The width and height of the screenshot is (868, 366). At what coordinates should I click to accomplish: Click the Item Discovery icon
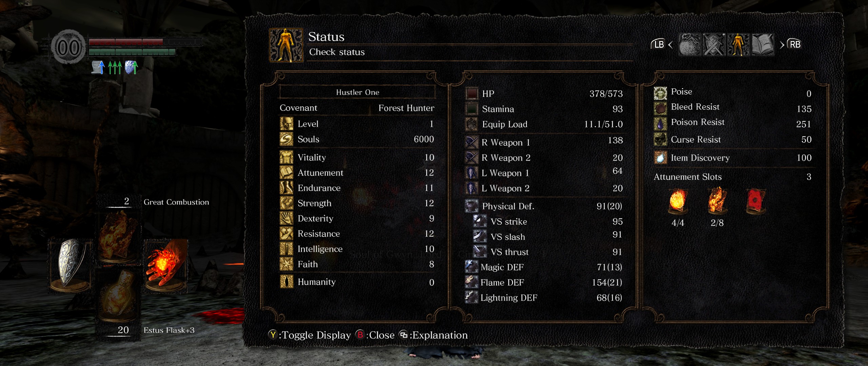tap(660, 158)
